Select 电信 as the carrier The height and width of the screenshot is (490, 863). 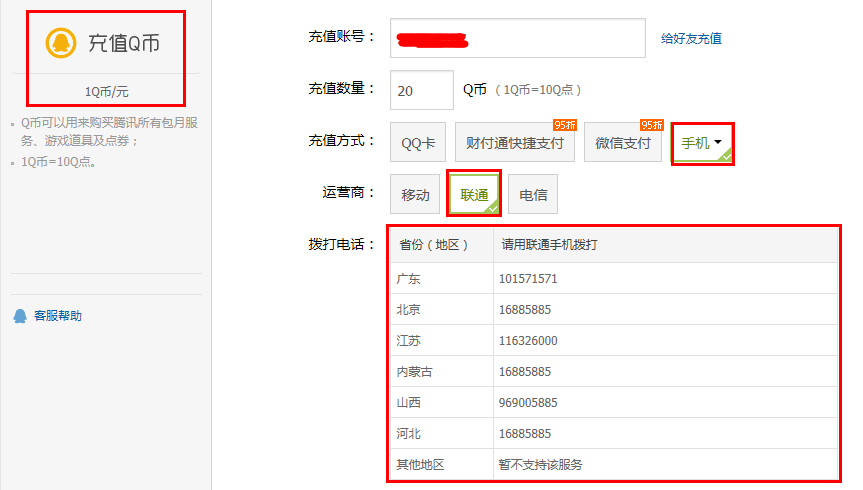pos(533,194)
